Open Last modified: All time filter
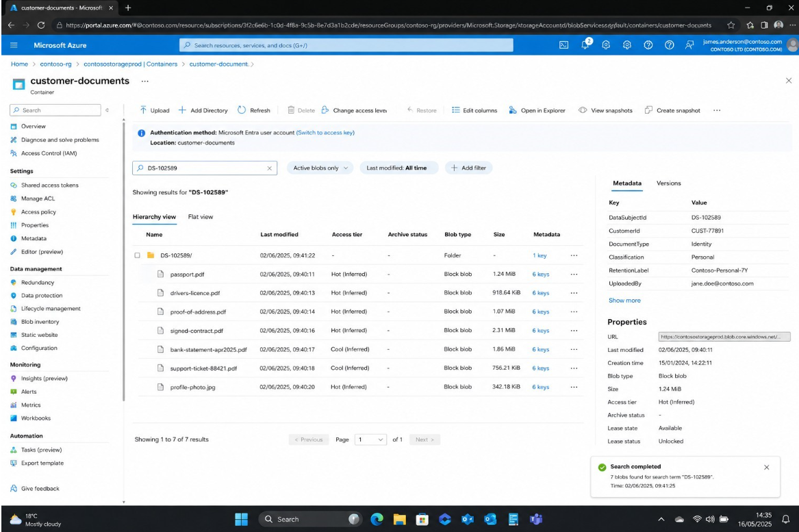The image size is (799, 532). click(x=399, y=168)
